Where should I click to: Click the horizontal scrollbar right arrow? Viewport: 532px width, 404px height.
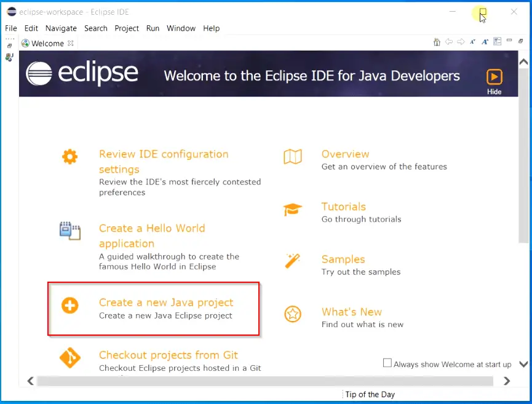tap(507, 381)
